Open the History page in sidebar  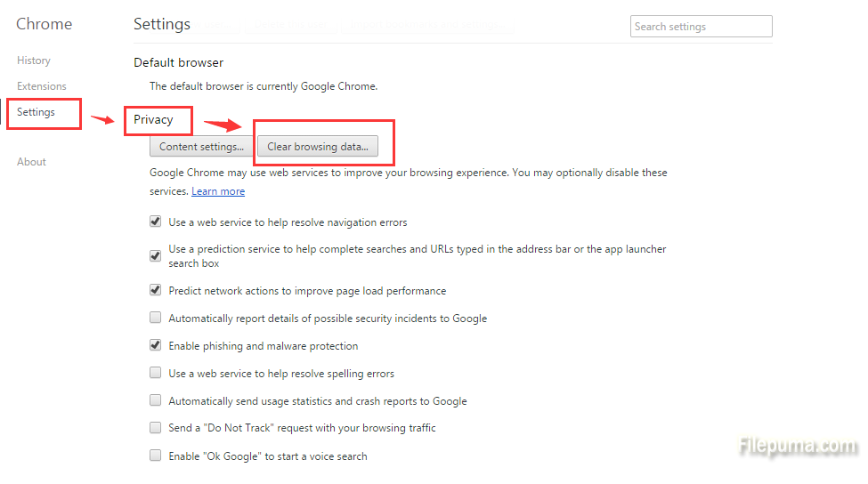pyautogui.click(x=34, y=60)
